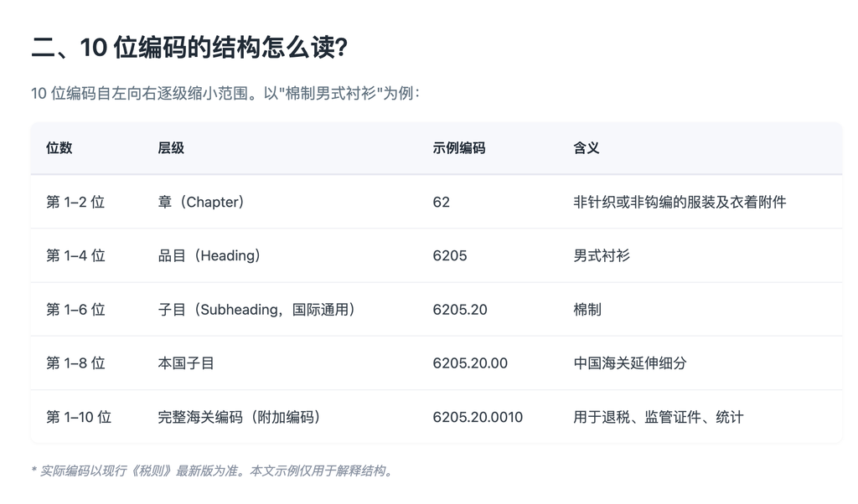Click the 非针织或非钩编的服装及衣着附件 description

pos(680,203)
